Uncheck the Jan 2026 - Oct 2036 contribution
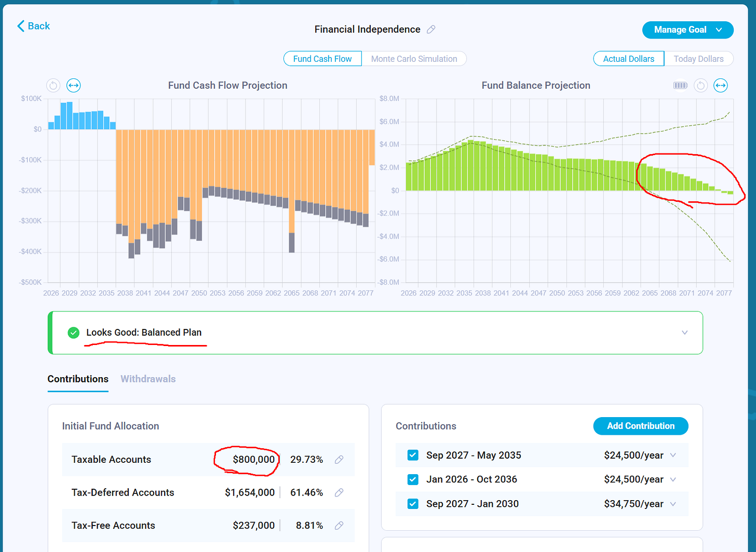 pos(413,479)
